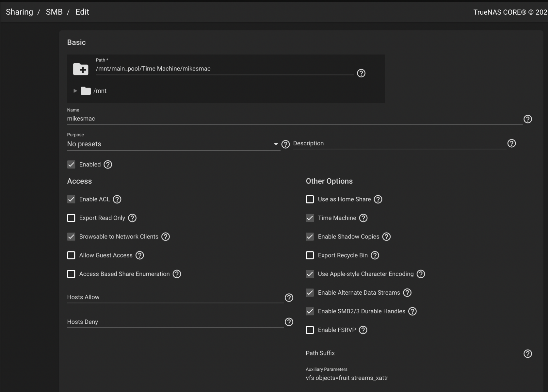
Task: Select the /mnt folder in tree
Action: pyautogui.click(x=100, y=91)
